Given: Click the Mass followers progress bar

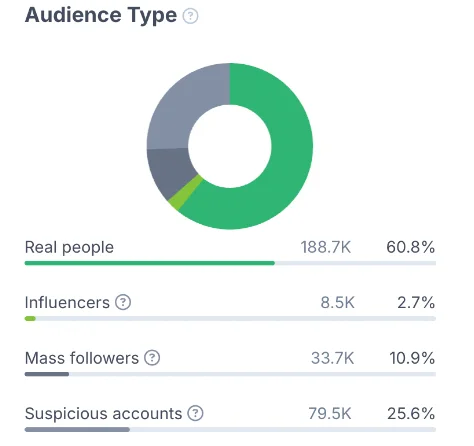Looking at the screenshot, I should pyautogui.click(x=230, y=374).
